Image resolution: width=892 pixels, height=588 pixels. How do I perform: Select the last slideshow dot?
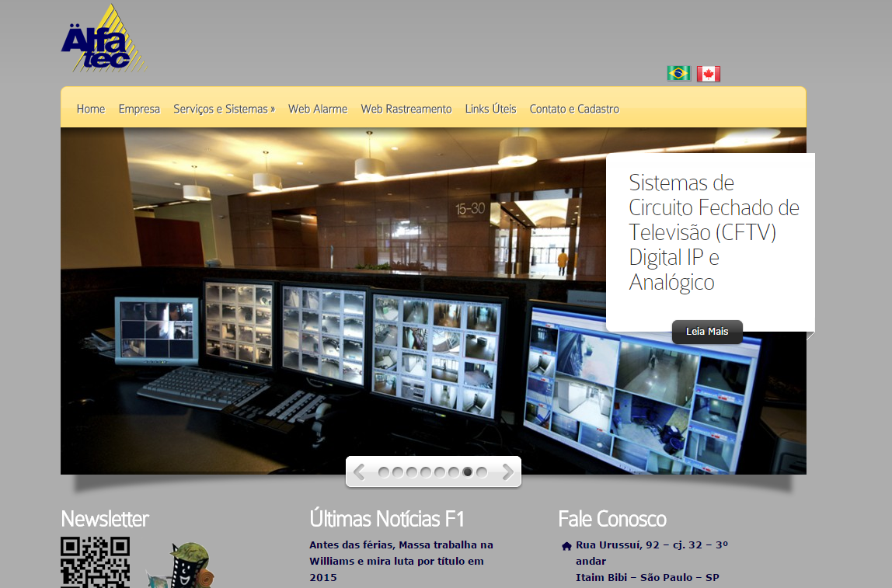tap(482, 472)
